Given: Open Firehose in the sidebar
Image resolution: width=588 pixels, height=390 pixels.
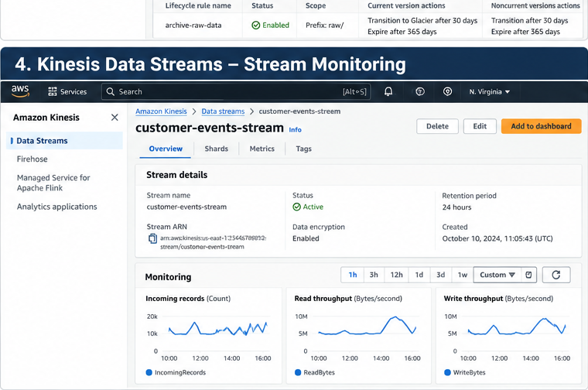Looking at the screenshot, I should click(x=32, y=159).
